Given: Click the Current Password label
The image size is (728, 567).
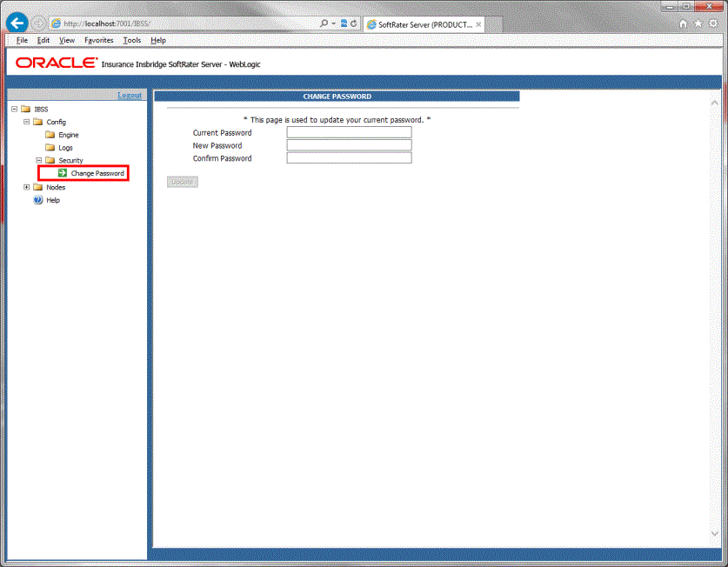Looking at the screenshot, I should (223, 133).
